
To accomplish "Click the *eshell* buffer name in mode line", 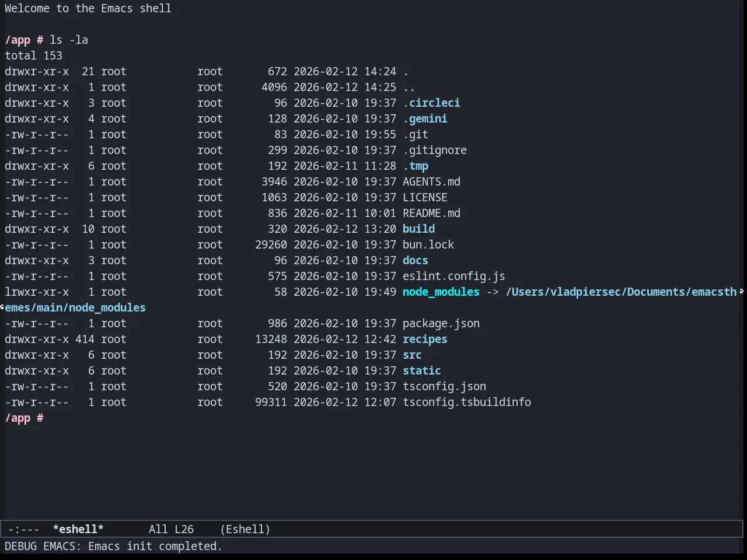I will click(78, 529).
